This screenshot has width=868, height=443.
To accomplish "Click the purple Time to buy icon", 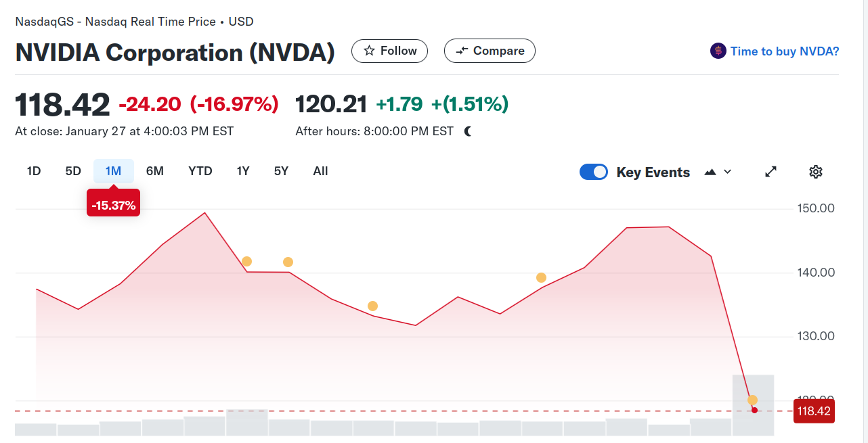I will 718,51.
